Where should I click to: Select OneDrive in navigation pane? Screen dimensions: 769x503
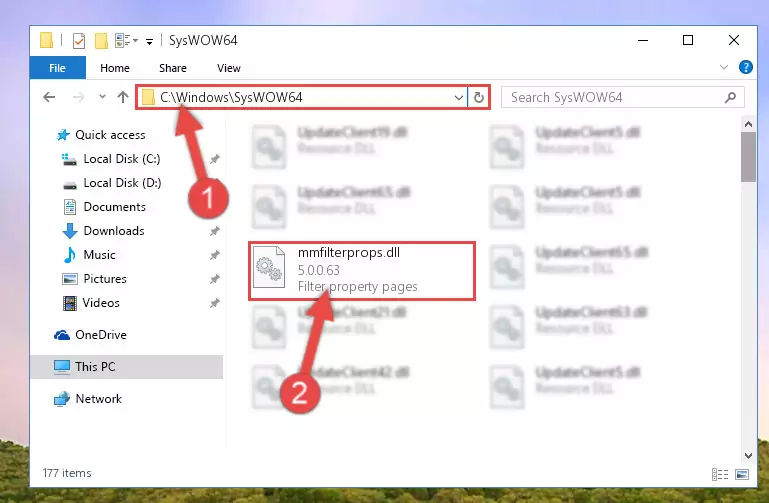101,335
